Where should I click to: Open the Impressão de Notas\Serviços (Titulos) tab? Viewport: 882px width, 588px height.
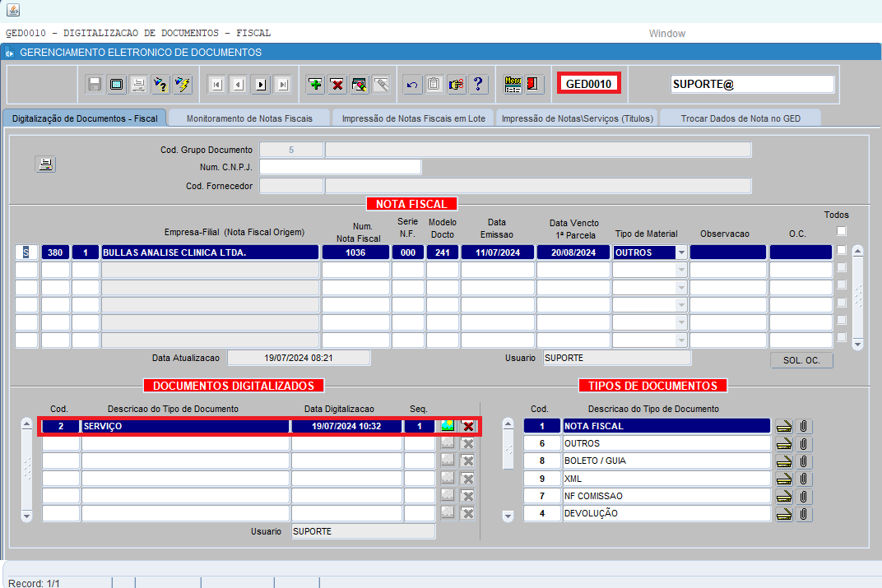click(x=577, y=118)
